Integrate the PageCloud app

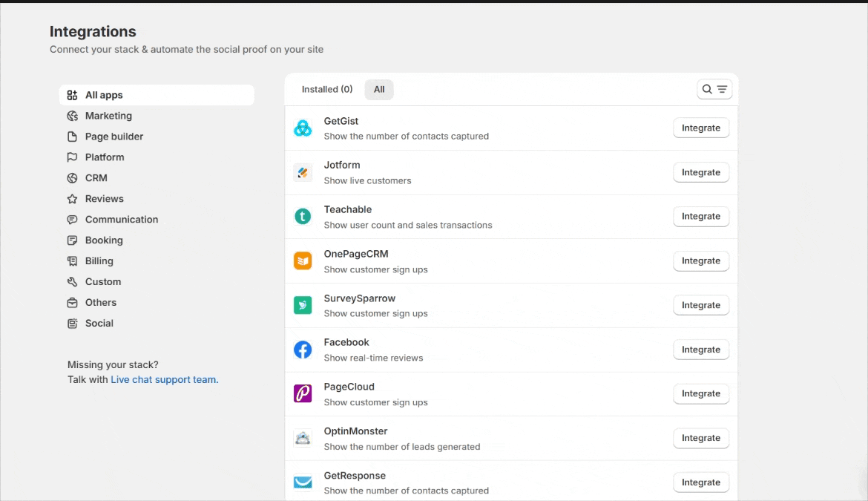(701, 393)
